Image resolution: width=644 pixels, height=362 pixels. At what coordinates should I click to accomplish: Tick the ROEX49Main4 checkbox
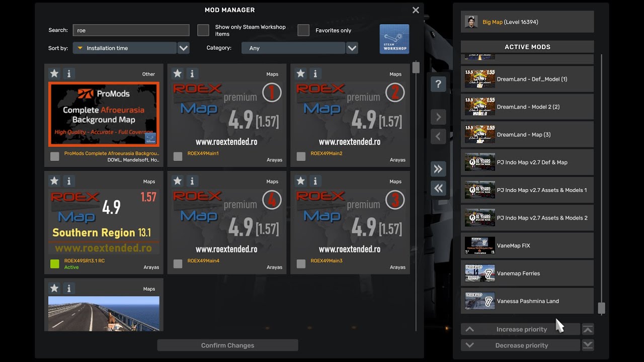[x=178, y=263]
